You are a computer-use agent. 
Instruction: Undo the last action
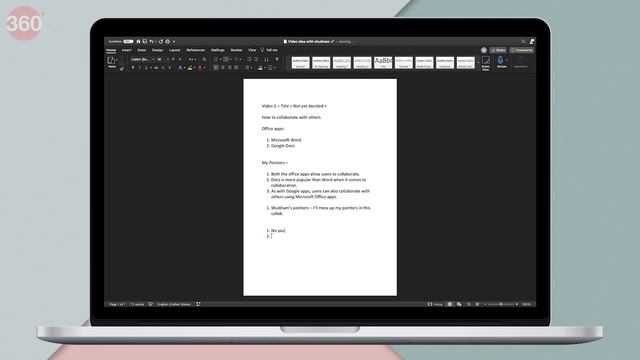click(x=151, y=42)
